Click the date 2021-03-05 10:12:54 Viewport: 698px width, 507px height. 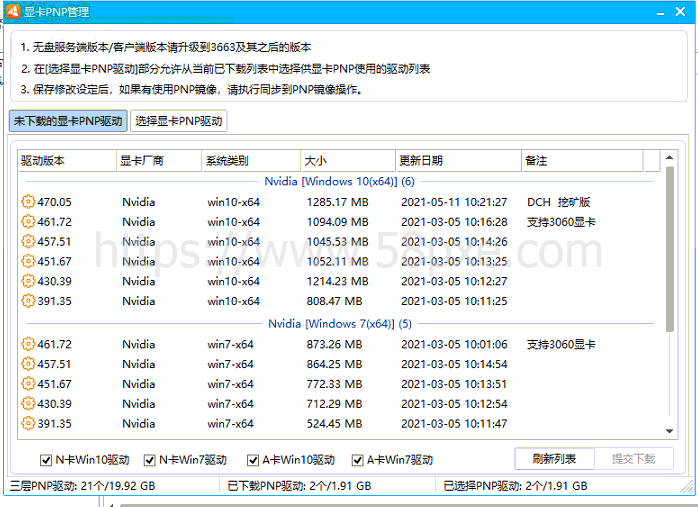coord(454,404)
